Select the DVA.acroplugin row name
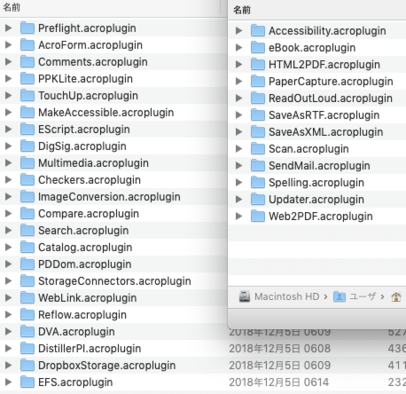The image size is (406, 394). pos(76,332)
